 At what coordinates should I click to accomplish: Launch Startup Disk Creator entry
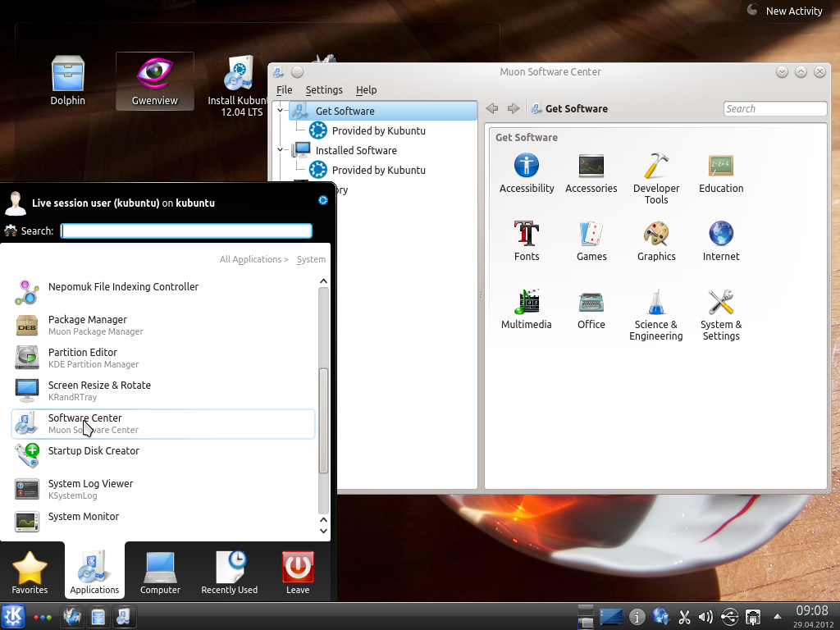pyautogui.click(x=163, y=456)
